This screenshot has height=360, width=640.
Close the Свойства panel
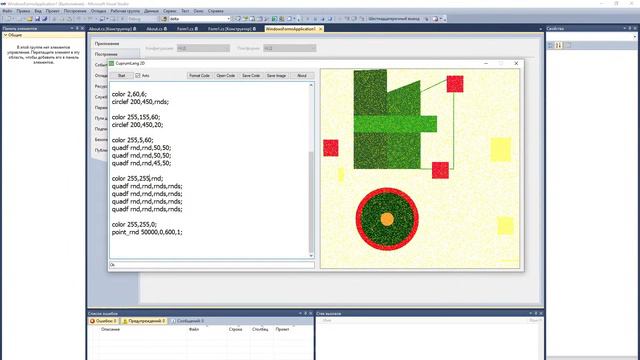click(x=635, y=28)
